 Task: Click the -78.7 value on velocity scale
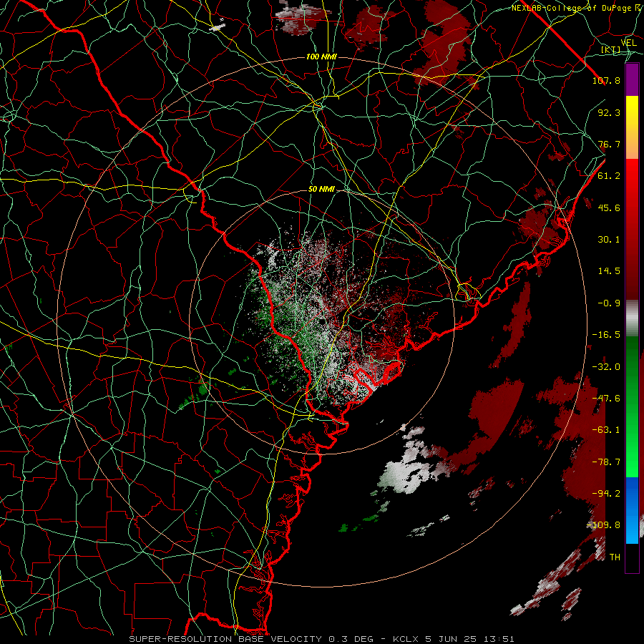[x=606, y=462]
